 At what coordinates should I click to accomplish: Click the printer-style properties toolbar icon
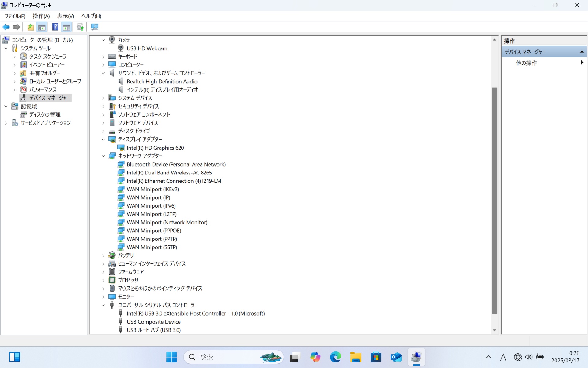pyautogui.click(x=80, y=27)
